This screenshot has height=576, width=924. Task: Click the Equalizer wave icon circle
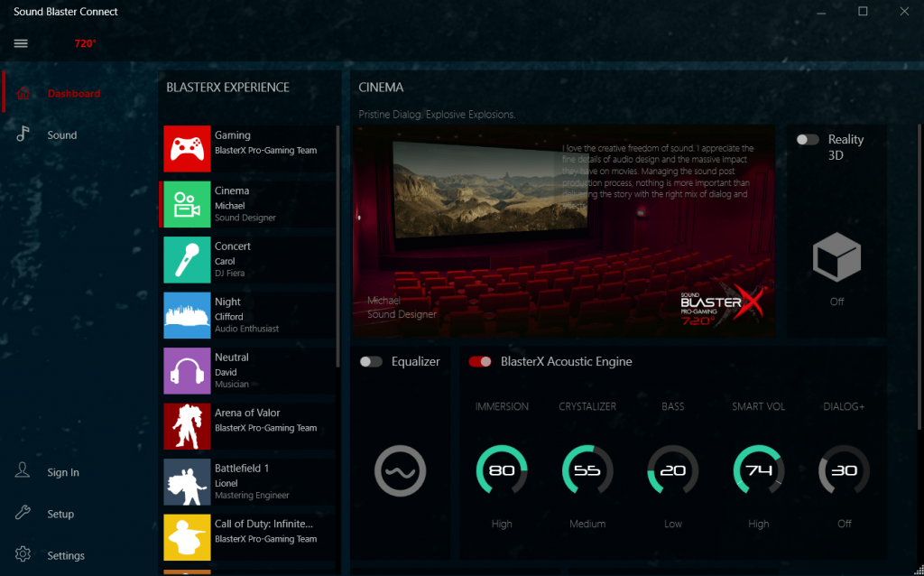pos(400,470)
